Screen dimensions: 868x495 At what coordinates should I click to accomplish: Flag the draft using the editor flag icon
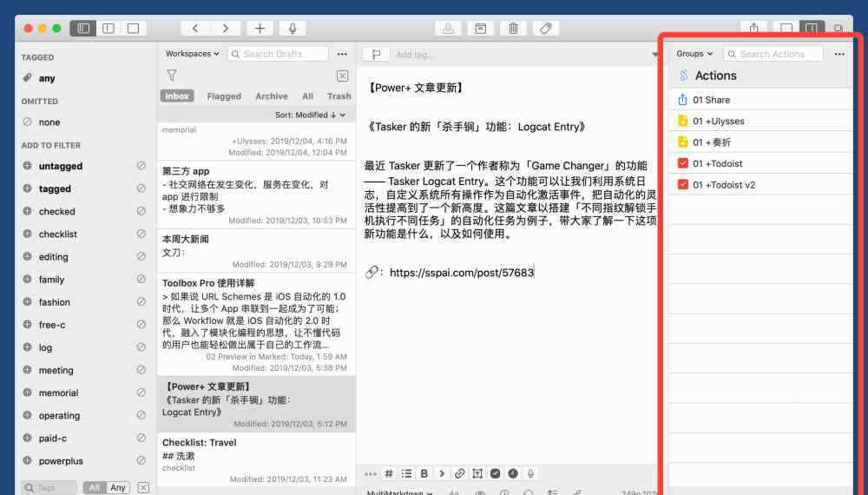[x=377, y=54]
